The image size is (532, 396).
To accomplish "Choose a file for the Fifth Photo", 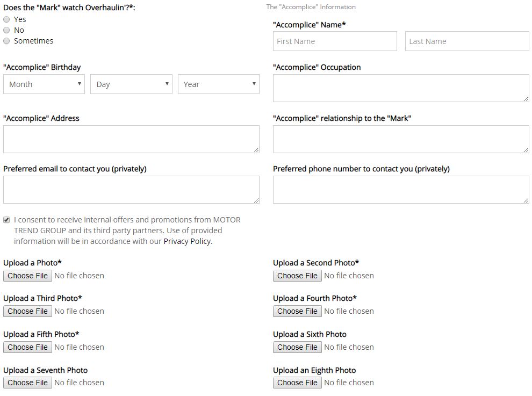I will 28,347.
